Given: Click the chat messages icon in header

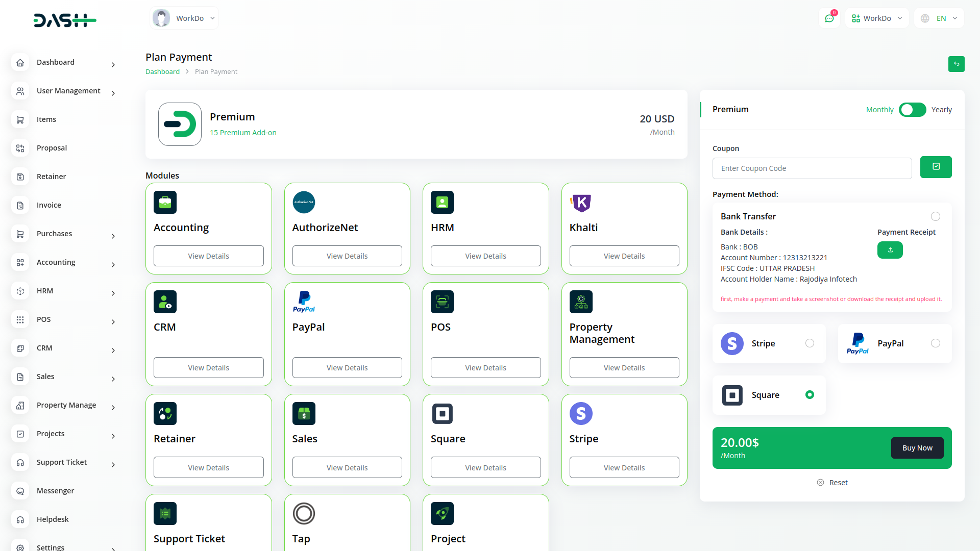Looking at the screenshot, I should pyautogui.click(x=829, y=18).
